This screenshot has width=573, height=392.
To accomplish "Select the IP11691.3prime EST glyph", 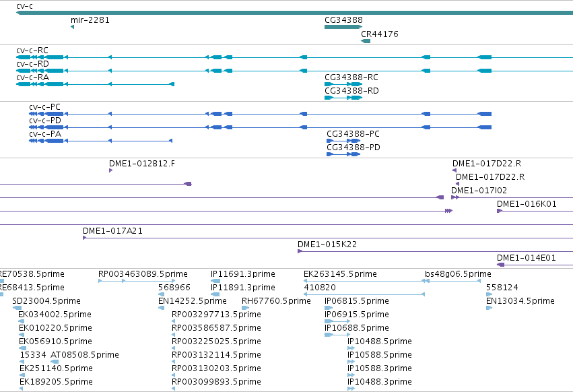I will coord(215,281).
